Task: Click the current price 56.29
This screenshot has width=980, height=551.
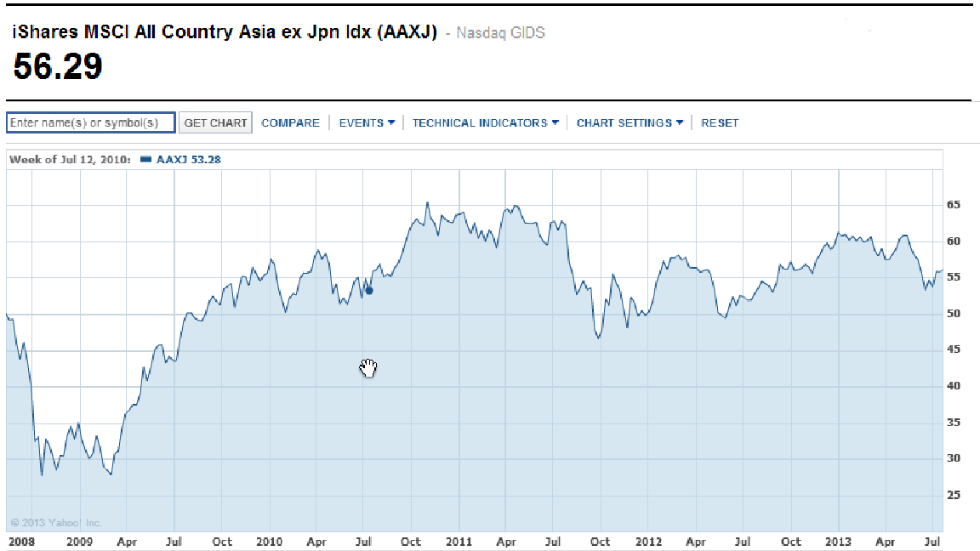Action: pos(58,66)
